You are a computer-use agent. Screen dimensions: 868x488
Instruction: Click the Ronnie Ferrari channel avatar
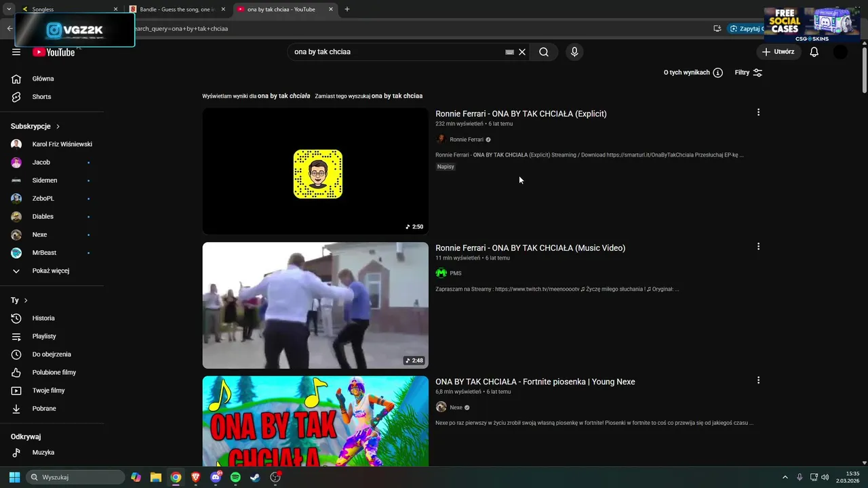[441, 140]
